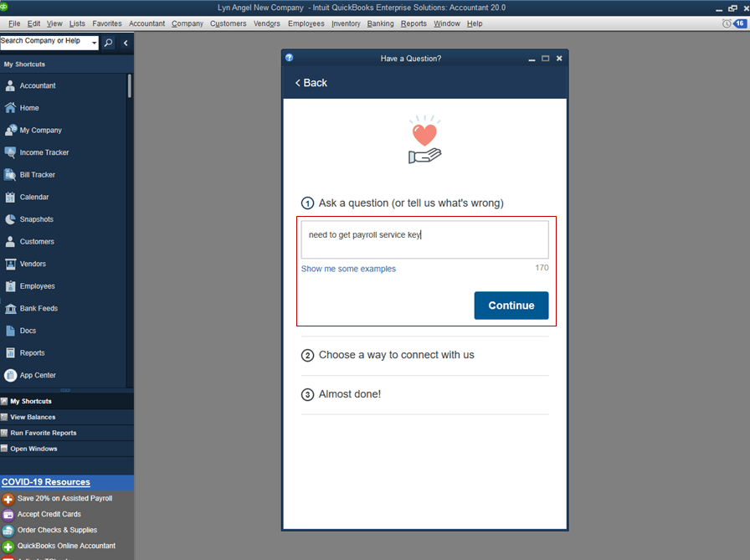Open Bank Feeds shortcut icon

[10, 308]
